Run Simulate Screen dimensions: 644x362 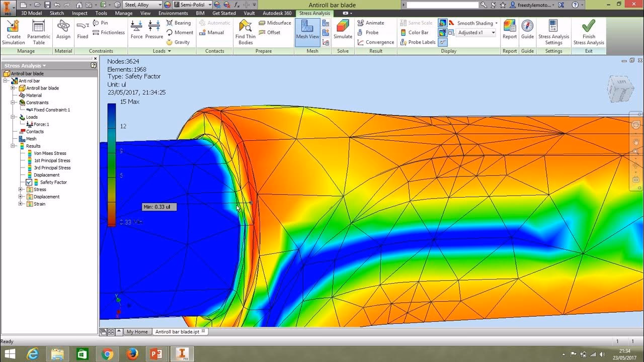point(343,30)
